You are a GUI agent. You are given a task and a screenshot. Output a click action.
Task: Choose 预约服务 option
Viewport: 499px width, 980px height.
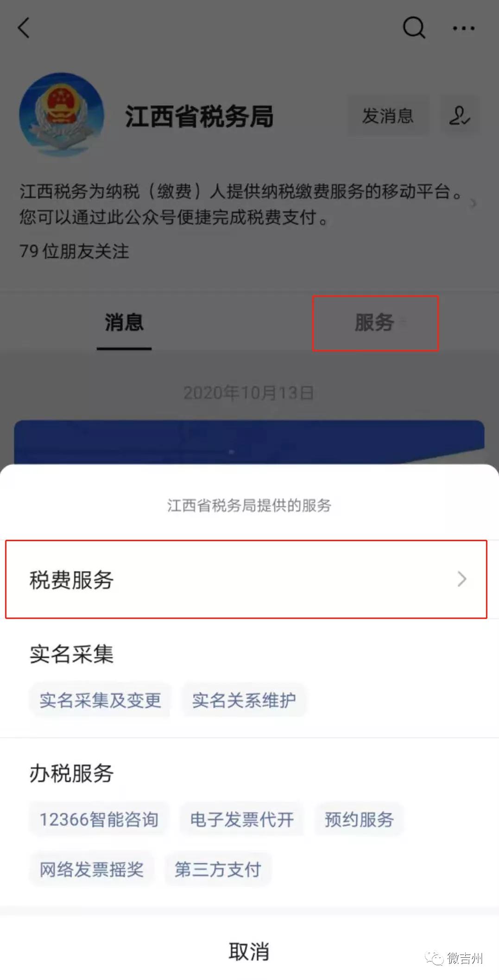click(359, 819)
